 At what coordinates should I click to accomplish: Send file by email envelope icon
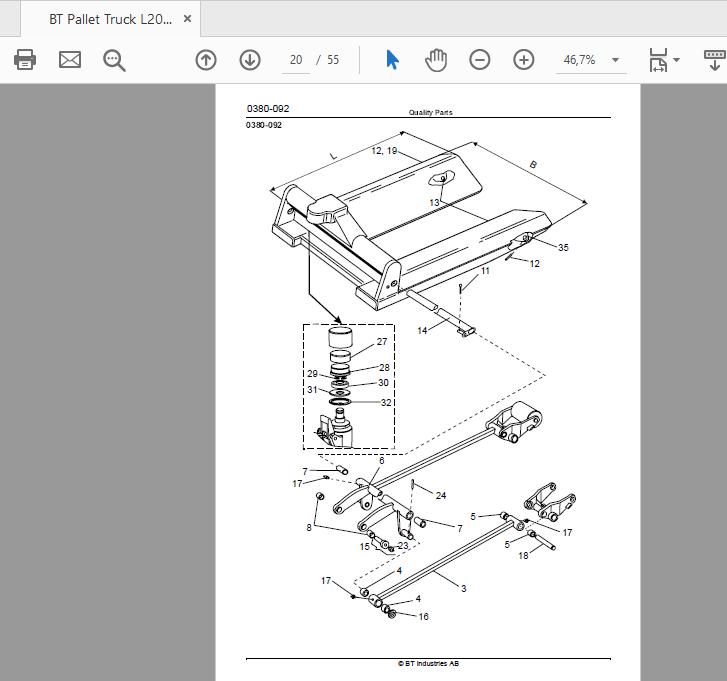[70, 60]
